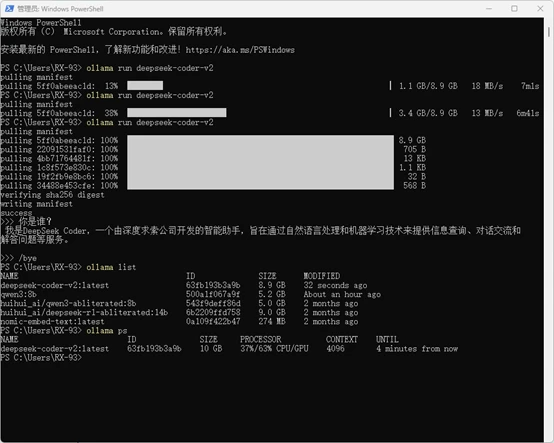The height and width of the screenshot is (443, 554).
Task: Click the 'ollama list' command text
Action: (111, 267)
